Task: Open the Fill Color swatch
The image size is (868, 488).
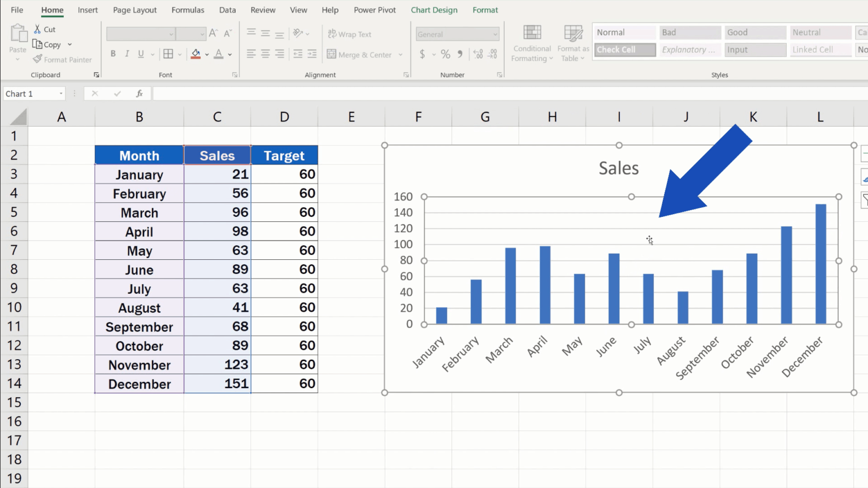Action: click(x=196, y=54)
